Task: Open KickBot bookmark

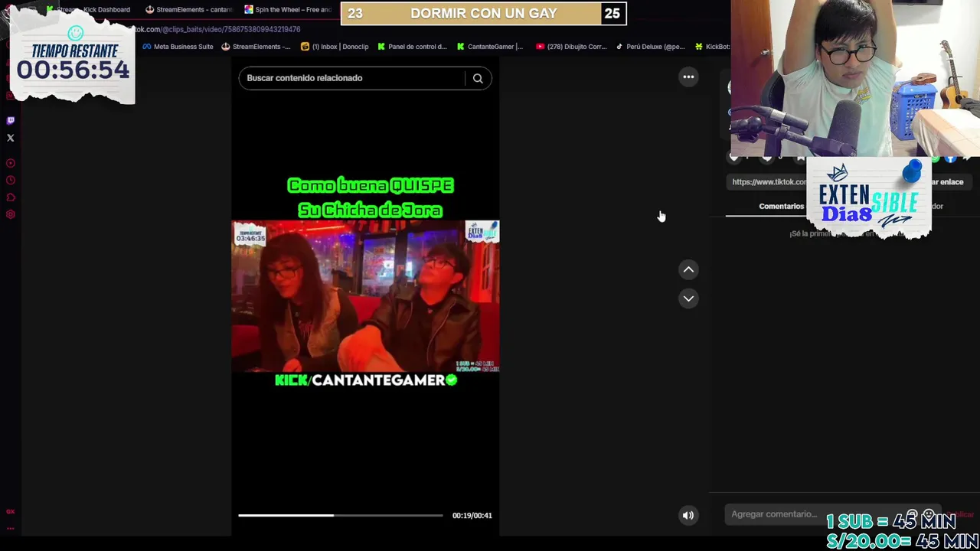Action: [712, 47]
